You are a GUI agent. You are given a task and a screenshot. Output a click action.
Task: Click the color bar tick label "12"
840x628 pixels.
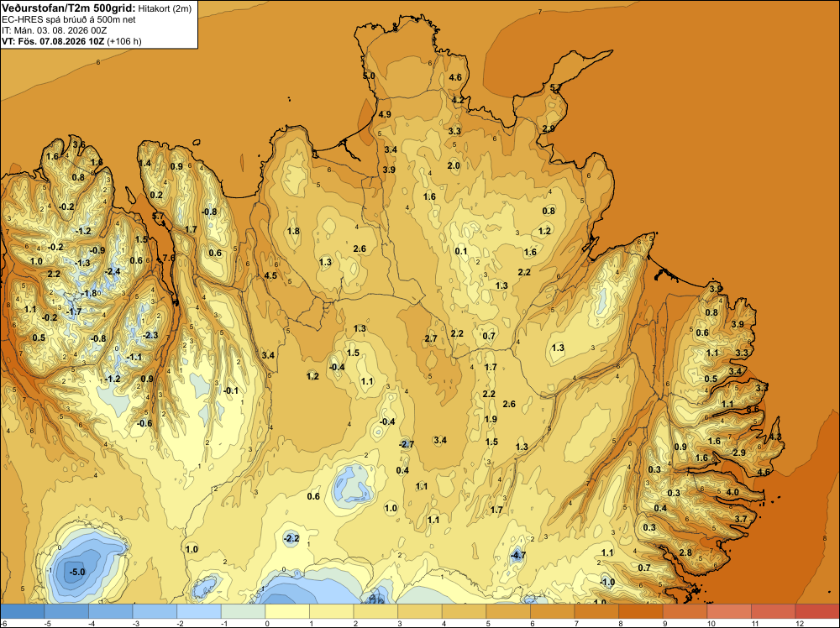point(800,623)
